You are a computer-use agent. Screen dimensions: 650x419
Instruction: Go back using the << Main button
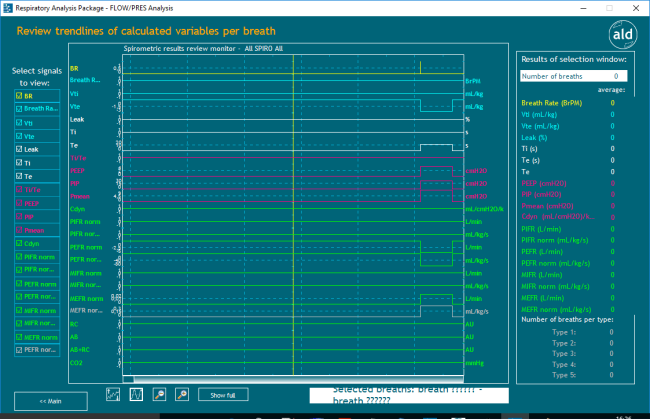[51, 400]
